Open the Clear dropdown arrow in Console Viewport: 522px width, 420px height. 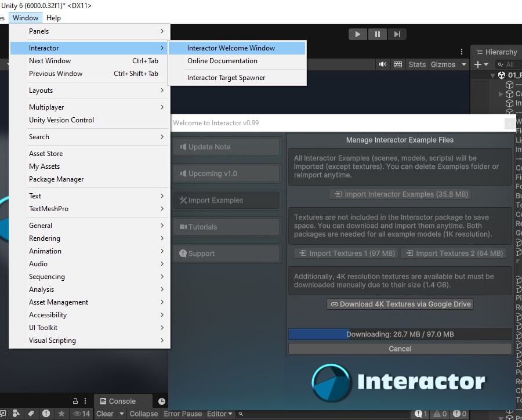(x=122, y=414)
